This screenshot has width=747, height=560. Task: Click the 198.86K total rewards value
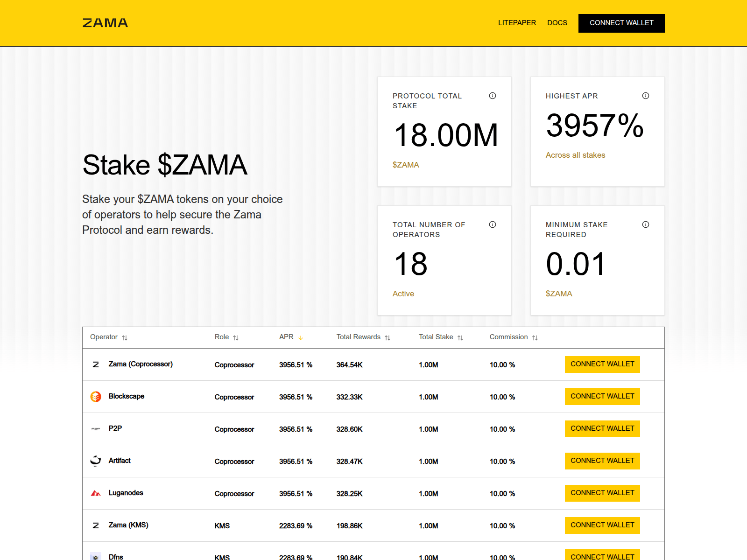350,526
